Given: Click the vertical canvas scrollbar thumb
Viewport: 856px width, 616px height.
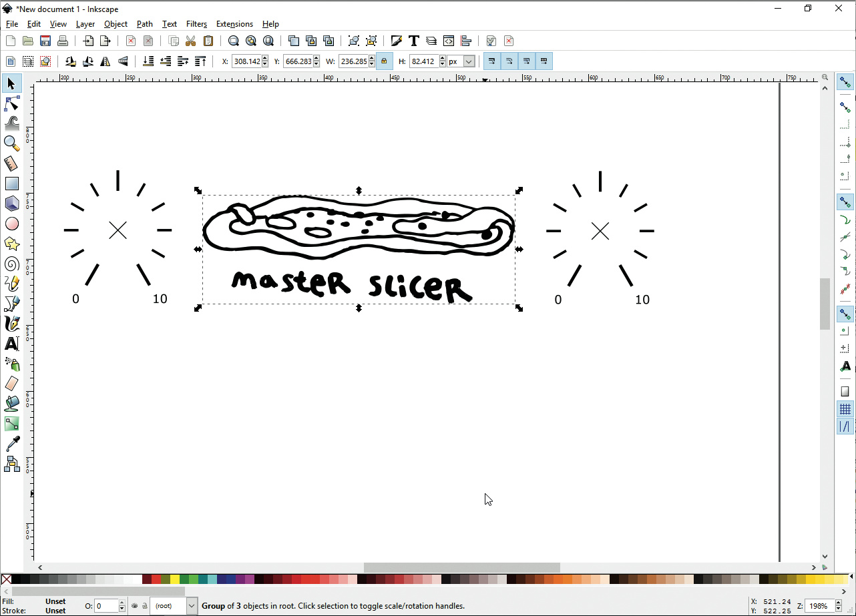Looking at the screenshot, I should tap(825, 304).
